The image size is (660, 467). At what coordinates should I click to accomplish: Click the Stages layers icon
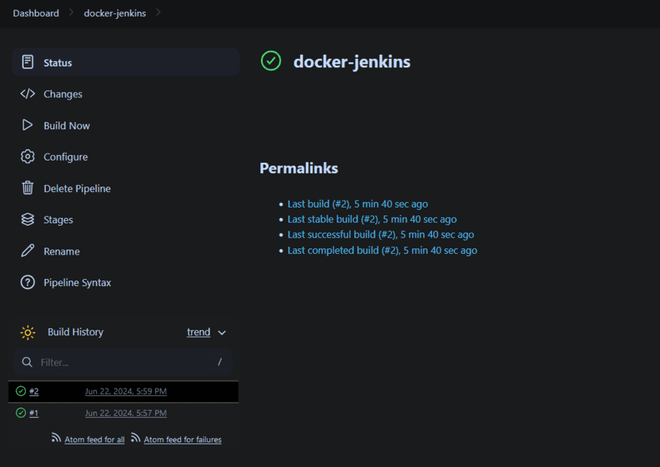27,220
